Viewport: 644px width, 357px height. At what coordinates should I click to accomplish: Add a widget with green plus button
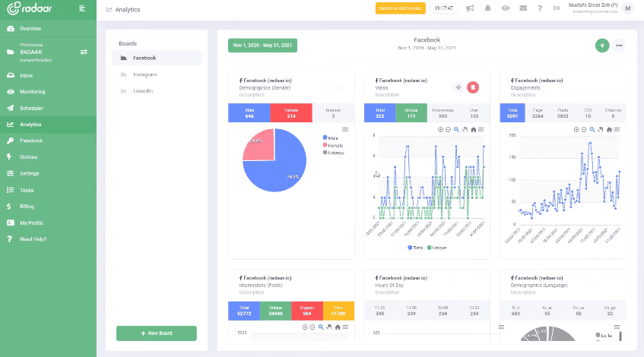602,46
